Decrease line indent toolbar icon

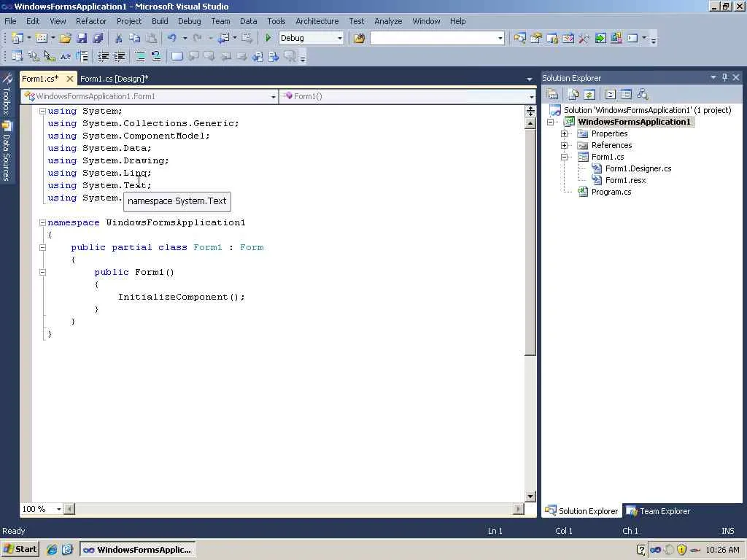pos(103,56)
